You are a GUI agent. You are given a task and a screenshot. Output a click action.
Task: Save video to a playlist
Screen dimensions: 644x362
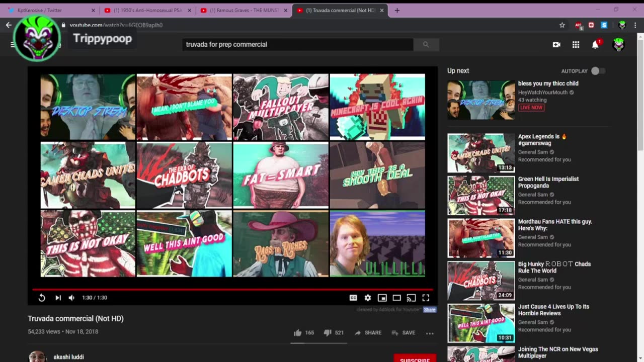(403, 332)
